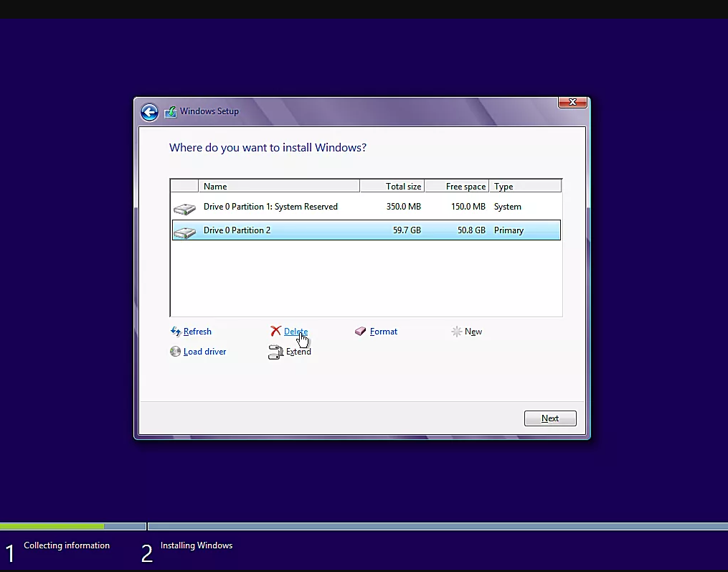The height and width of the screenshot is (572, 728).
Task: Click the 'Where do you want to install Windows?' heading
Action: 268,148
